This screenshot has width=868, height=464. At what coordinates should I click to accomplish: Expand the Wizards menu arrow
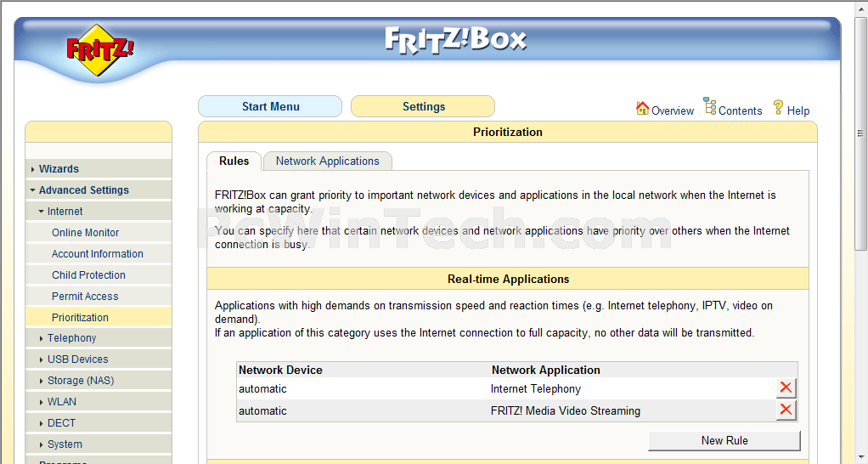click(32, 169)
